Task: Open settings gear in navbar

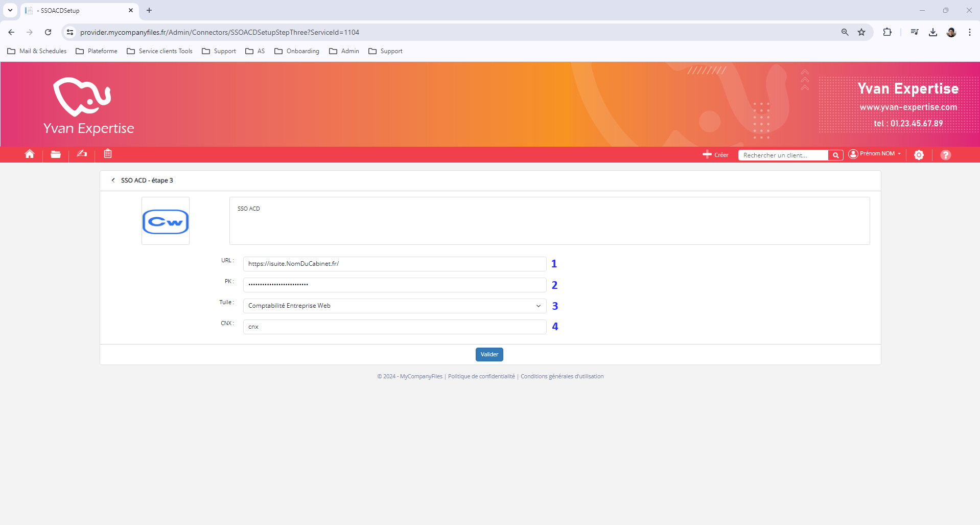Action: click(919, 155)
